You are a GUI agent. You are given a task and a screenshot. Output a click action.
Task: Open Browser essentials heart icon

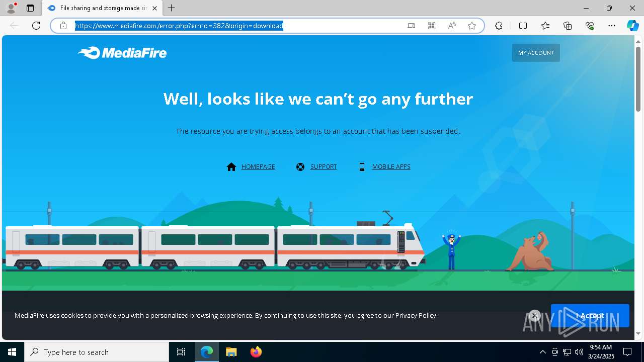[x=590, y=26]
